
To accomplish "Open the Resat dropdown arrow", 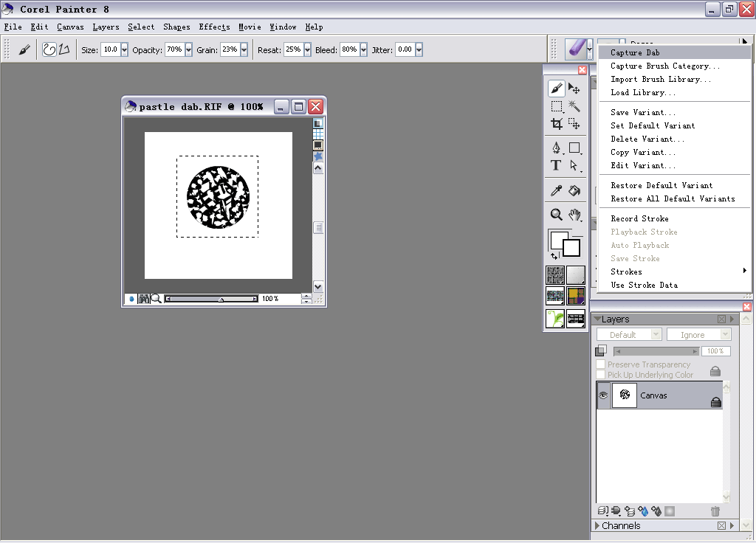I will 308,49.
